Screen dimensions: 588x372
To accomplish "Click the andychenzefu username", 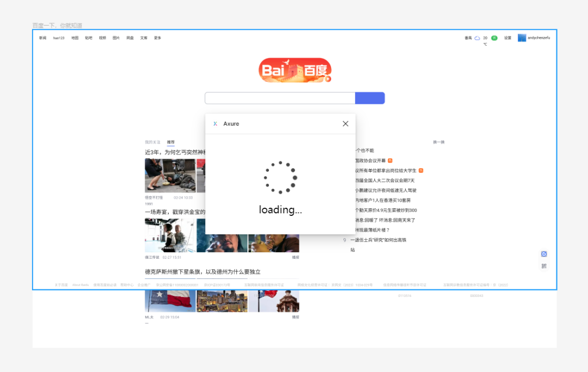I will (x=538, y=38).
